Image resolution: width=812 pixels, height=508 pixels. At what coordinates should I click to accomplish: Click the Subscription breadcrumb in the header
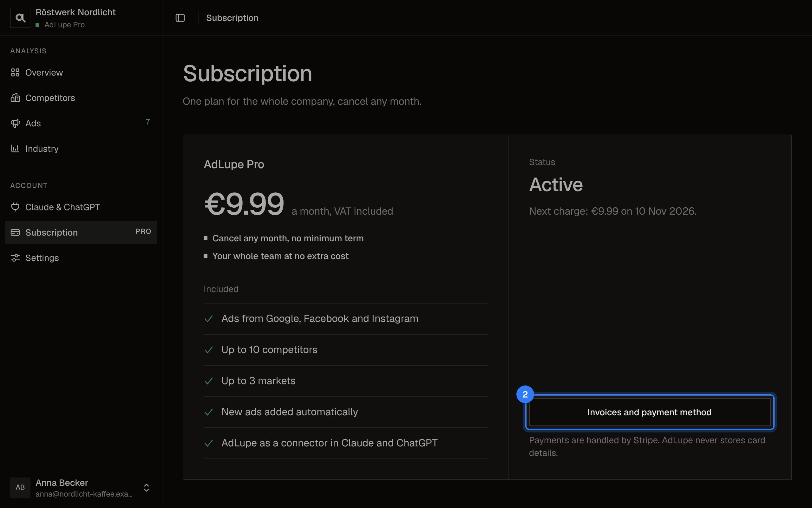[x=232, y=18]
